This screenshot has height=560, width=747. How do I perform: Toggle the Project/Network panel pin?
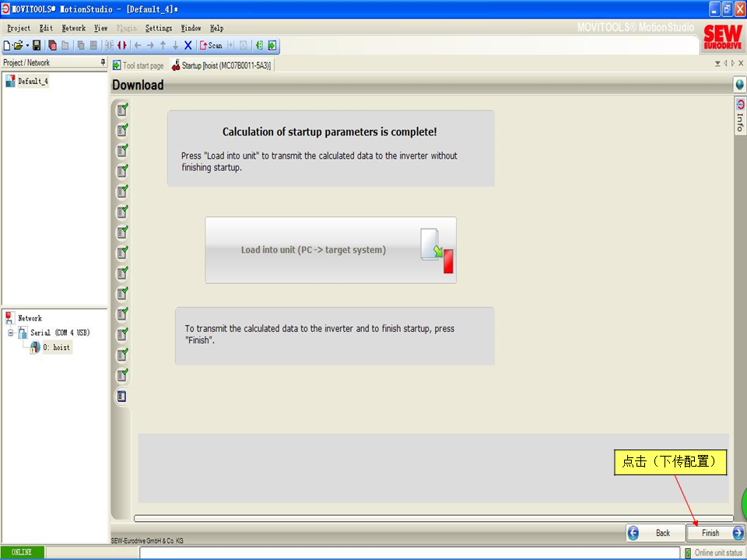(103, 62)
